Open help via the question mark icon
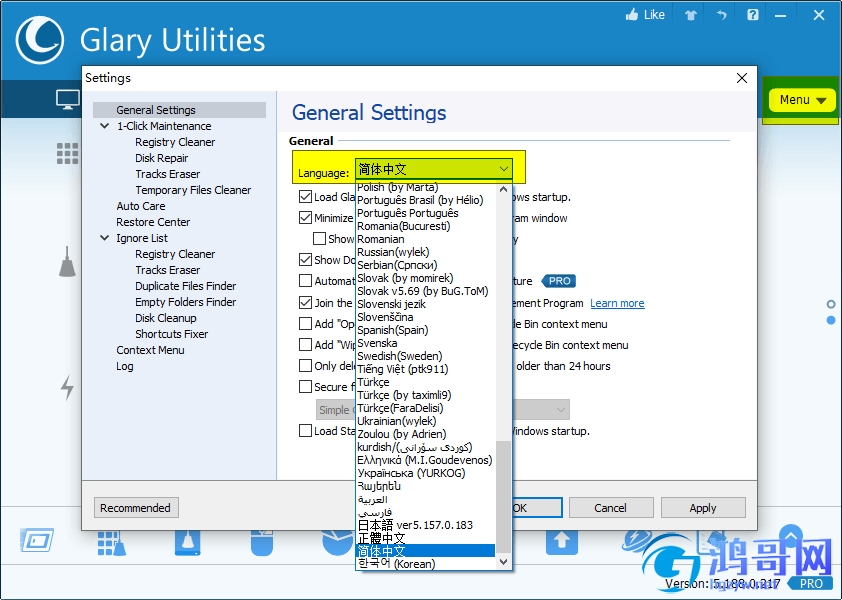 [x=753, y=15]
